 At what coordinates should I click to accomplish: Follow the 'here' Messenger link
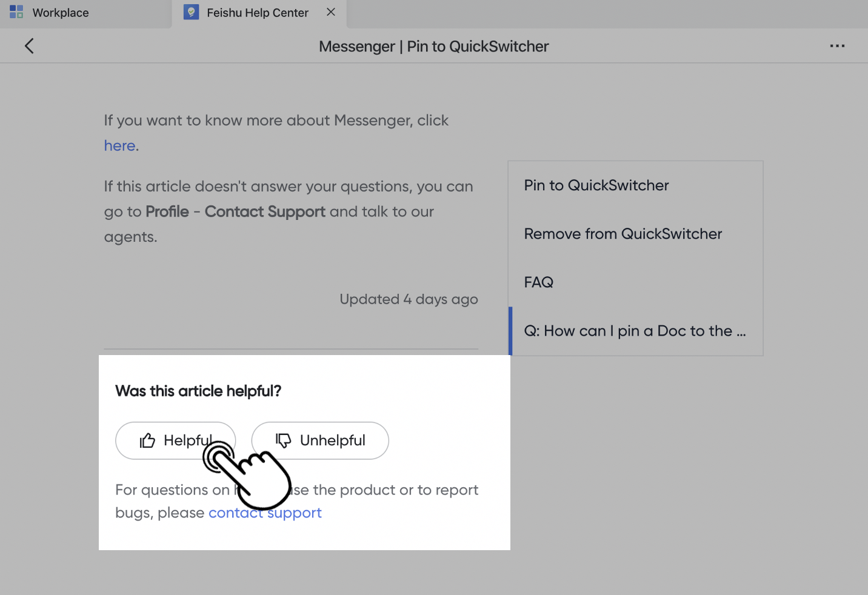tap(119, 146)
